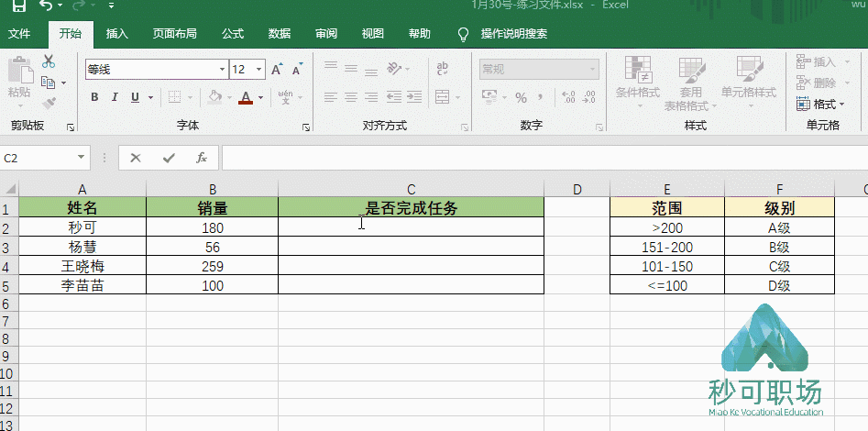The image size is (868, 431).
Task: Click the cancel X button in formula bar
Action: pyautogui.click(x=136, y=159)
